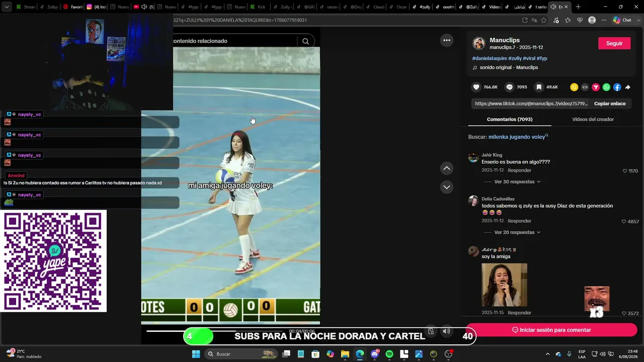This screenshot has height=362, width=644.
Task: Share the video to WhatsApp
Action: (x=606, y=87)
